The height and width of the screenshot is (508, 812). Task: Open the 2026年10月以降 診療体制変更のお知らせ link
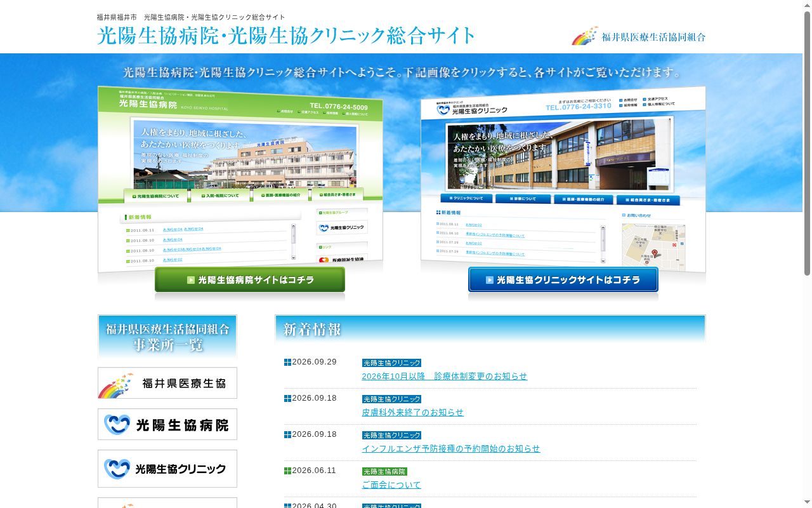click(444, 377)
